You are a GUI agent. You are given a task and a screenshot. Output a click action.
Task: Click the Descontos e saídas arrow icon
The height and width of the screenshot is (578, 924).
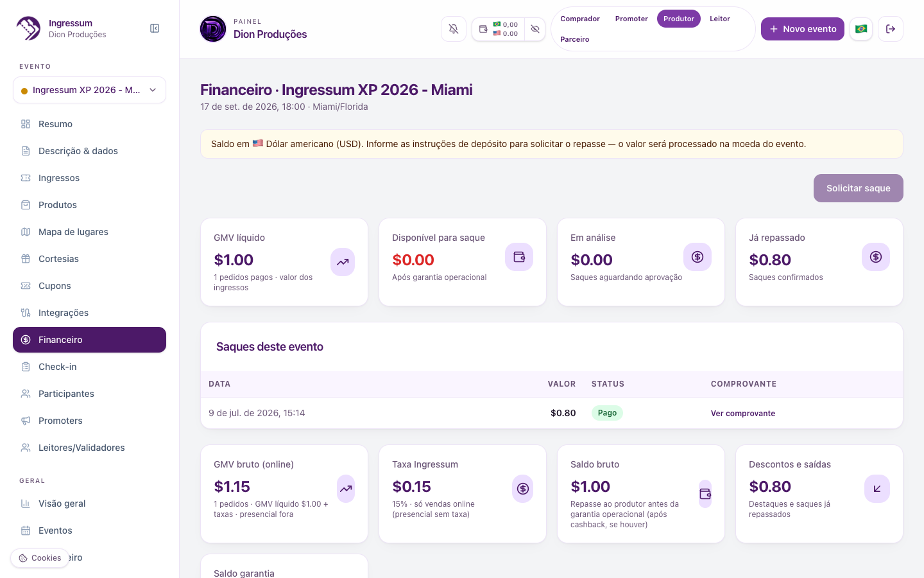(877, 489)
